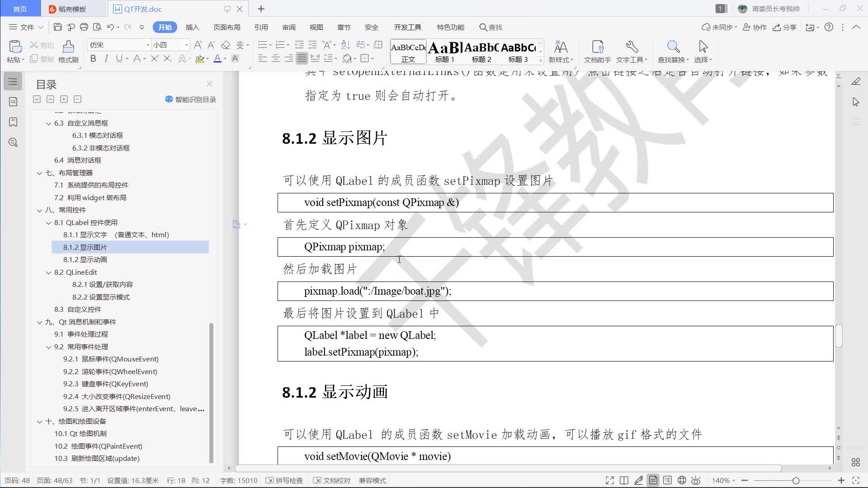Apply bold formatting with B icon
This screenshot has height=488, width=868.
(93, 58)
